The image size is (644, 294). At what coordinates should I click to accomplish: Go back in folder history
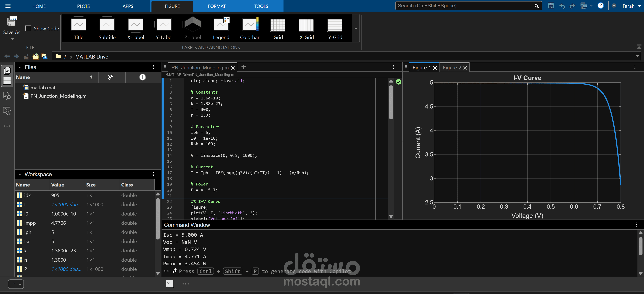[7, 57]
